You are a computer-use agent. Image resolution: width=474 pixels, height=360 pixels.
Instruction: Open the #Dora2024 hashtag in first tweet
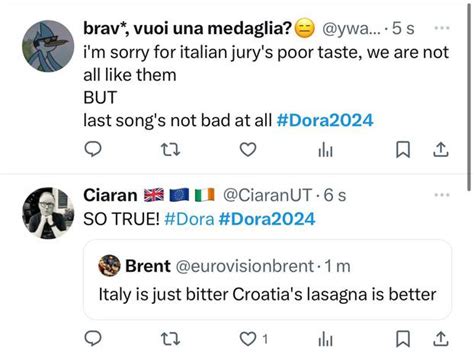tap(325, 120)
